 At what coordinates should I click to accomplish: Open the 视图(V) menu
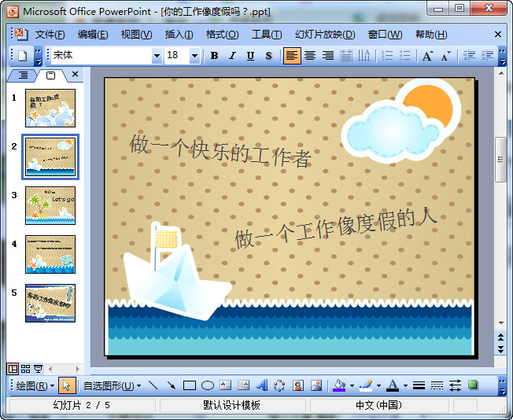pyautogui.click(x=136, y=35)
